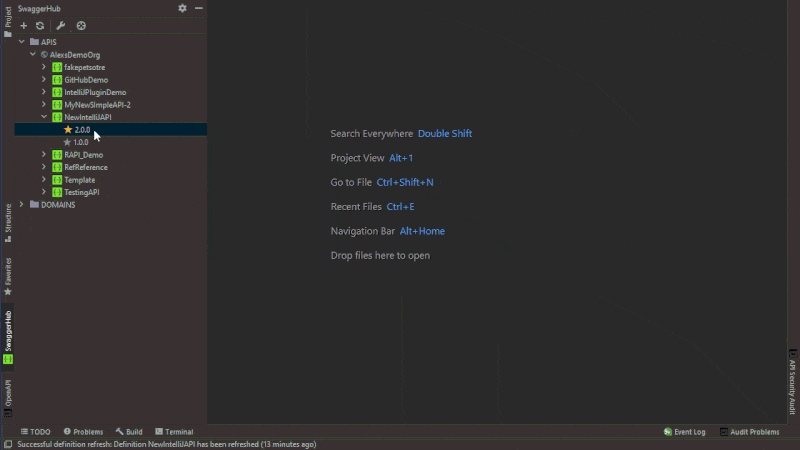
Task: Expand the DOMAINS folder
Action: 22,204
